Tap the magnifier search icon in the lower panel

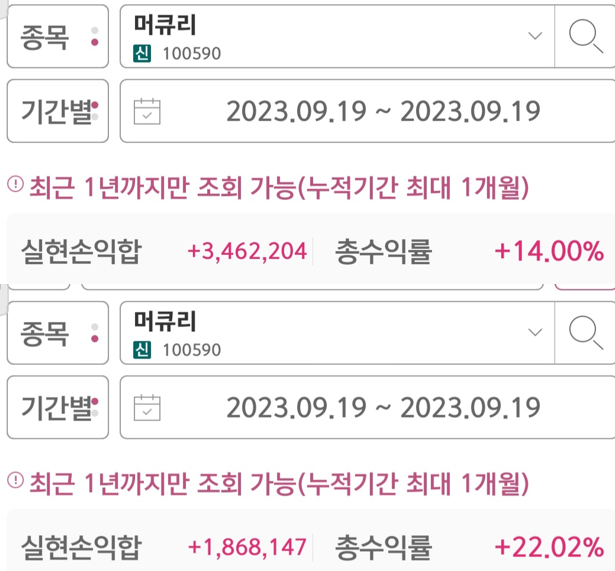click(586, 333)
